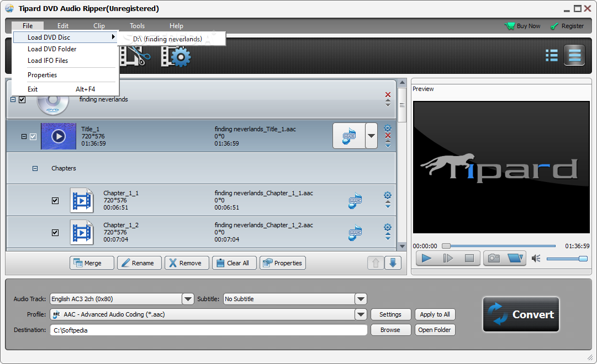Click reorder arrows for Title_1
Image resolution: width=597 pixels, height=364 pixels.
(388, 144)
